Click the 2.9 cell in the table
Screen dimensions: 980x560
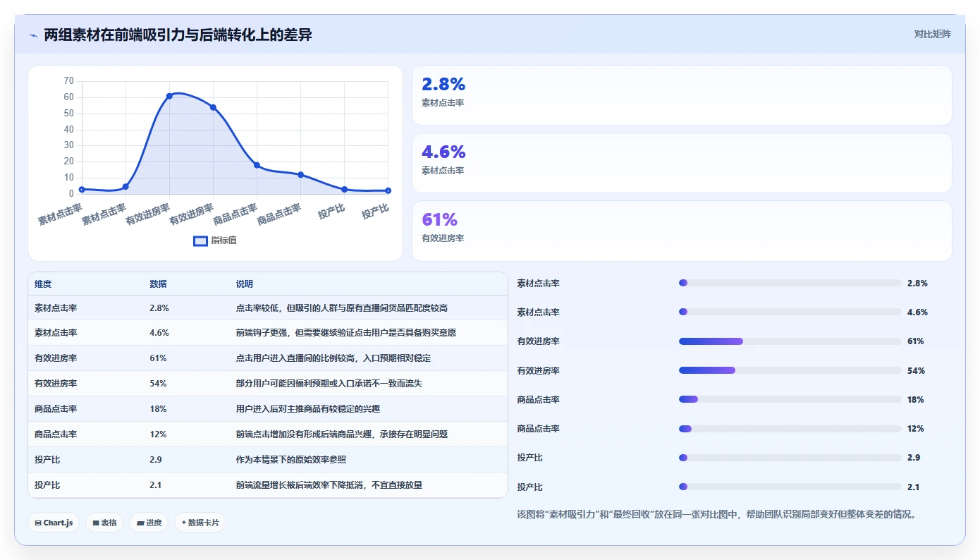pos(156,460)
